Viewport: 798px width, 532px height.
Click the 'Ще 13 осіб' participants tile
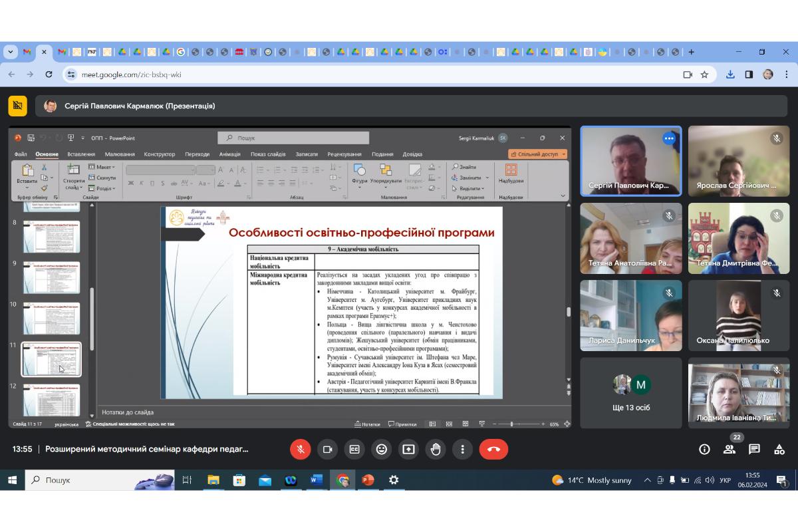631,392
